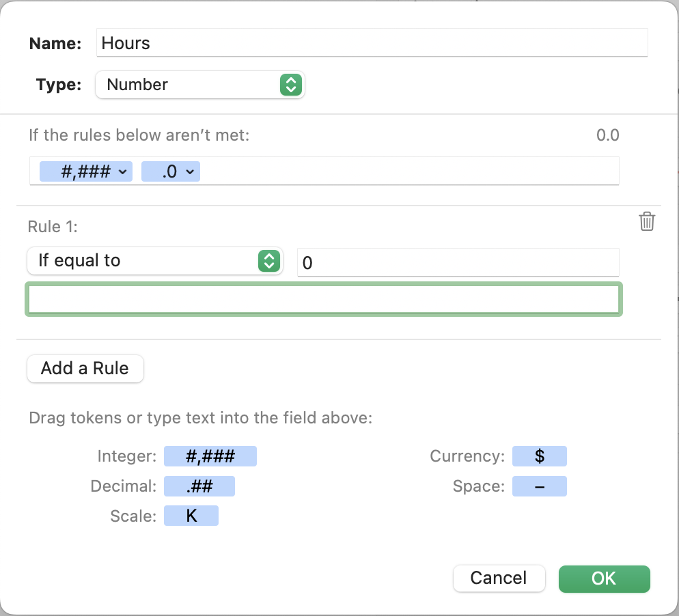679x616 pixels.
Task: Focus the empty Rule 1 format field
Action: pos(323,299)
